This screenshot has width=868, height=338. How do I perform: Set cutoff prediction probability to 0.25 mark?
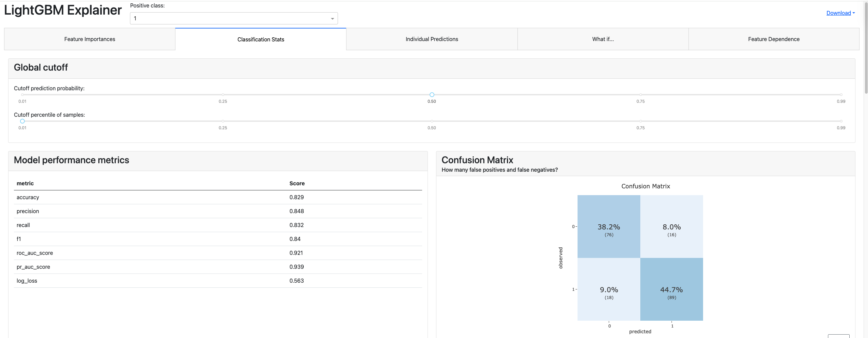pyautogui.click(x=223, y=95)
